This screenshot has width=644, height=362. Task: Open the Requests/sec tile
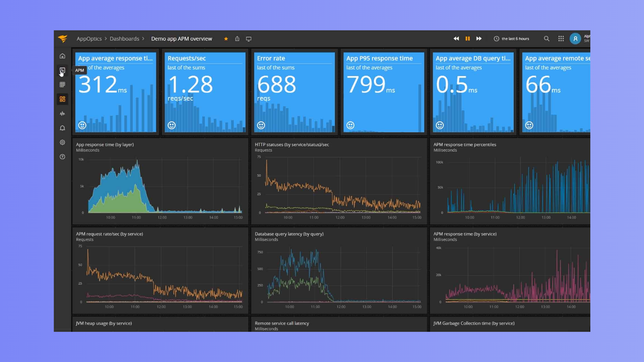[205, 92]
